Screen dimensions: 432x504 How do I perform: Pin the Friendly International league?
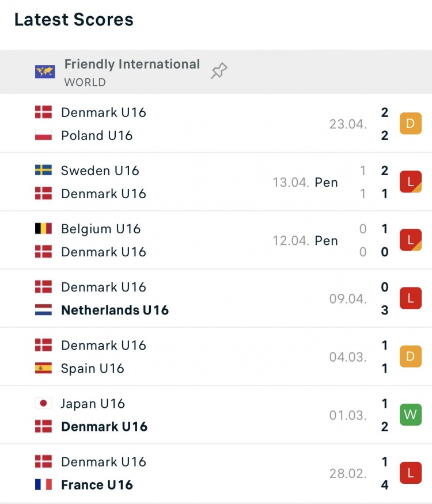[x=219, y=70]
